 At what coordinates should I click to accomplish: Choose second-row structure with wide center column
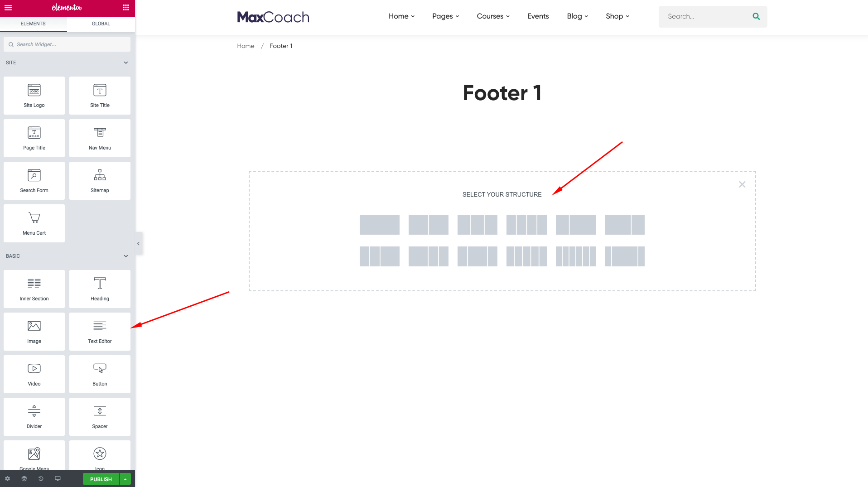477,256
